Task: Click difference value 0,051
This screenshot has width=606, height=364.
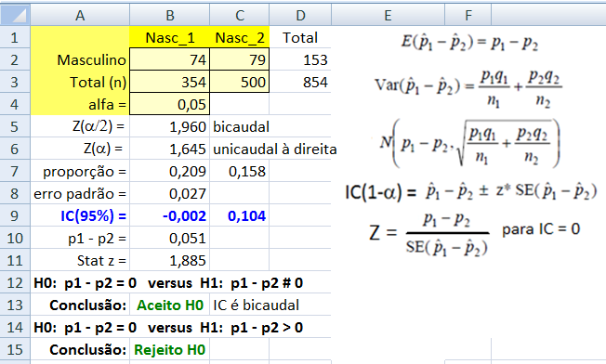Action: coord(170,238)
